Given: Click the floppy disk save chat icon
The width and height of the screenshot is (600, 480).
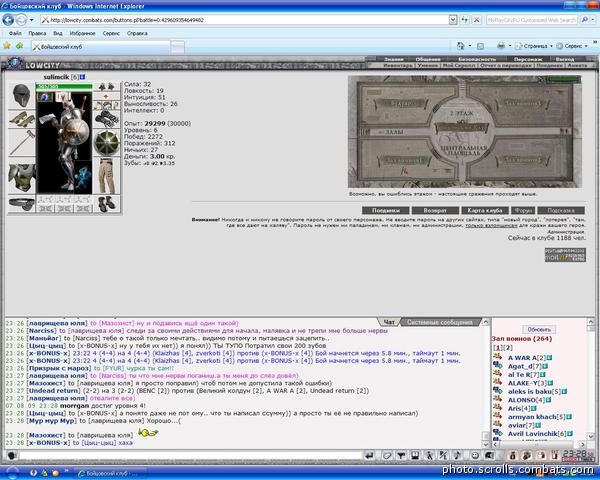Looking at the screenshot, I should pos(415,456).
